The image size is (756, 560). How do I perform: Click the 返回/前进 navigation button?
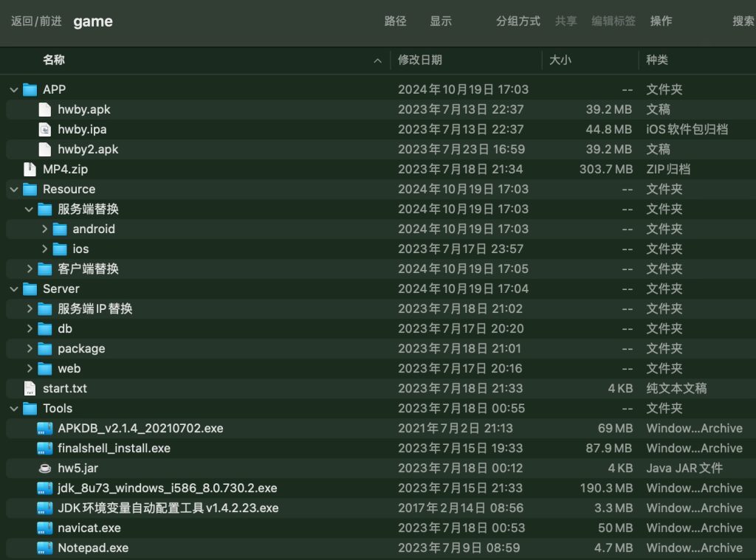tap(36, 21)
